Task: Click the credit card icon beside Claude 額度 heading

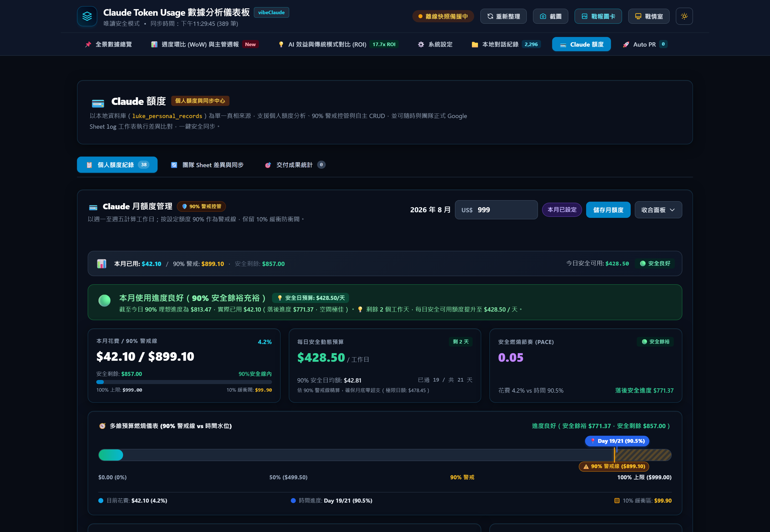Action: pyautogui.click(x=98, y=103)
